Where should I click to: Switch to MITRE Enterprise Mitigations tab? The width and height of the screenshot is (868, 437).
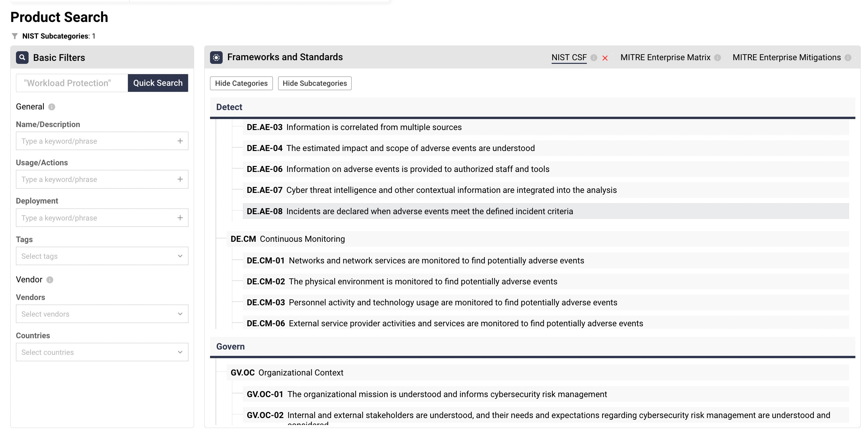click(x=787, y=58)
